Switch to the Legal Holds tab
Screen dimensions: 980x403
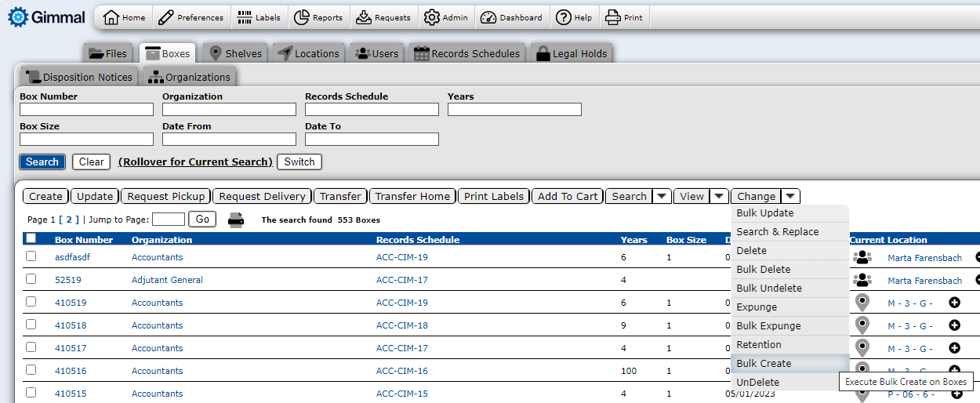[x=571, y=53]
